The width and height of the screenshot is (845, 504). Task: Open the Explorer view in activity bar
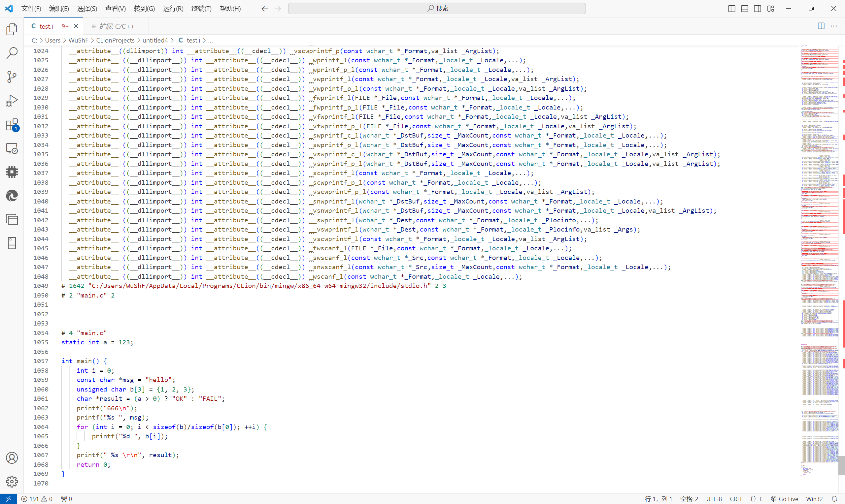point(12,30)
